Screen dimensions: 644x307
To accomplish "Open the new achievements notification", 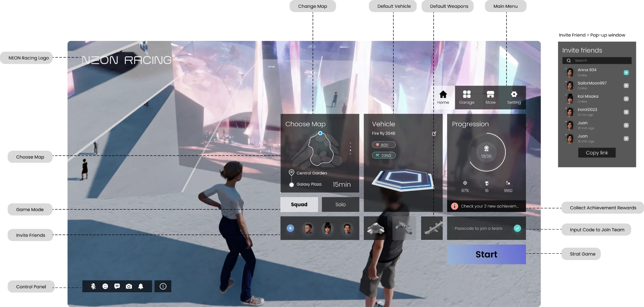I will [x=486, y=206].
